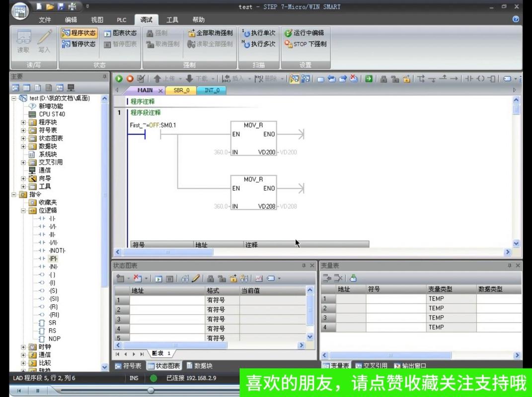Click the remove bookmark icon with red X

[x=354, y=78]
